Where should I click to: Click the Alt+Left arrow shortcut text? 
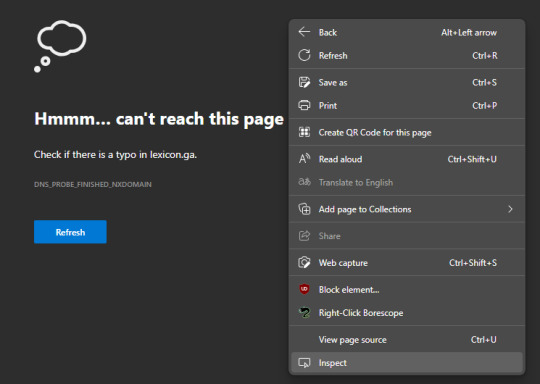pyautogui.click(x=469, y=32)
